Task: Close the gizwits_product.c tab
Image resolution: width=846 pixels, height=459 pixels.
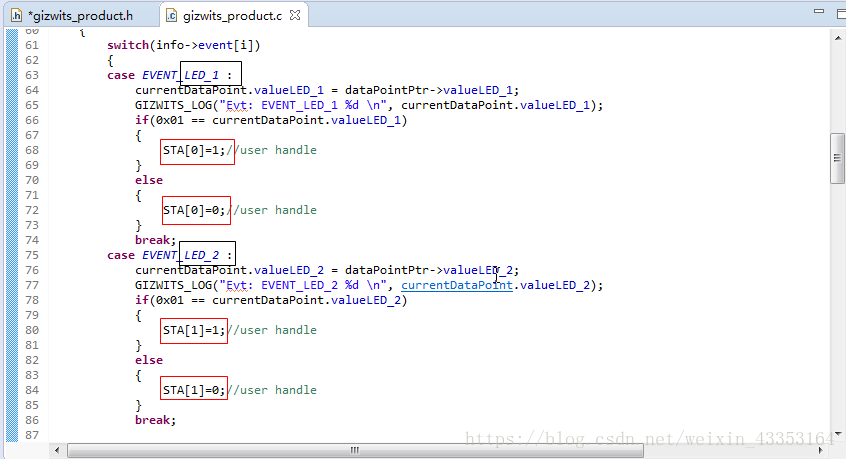Action: (x=295, y=15)
